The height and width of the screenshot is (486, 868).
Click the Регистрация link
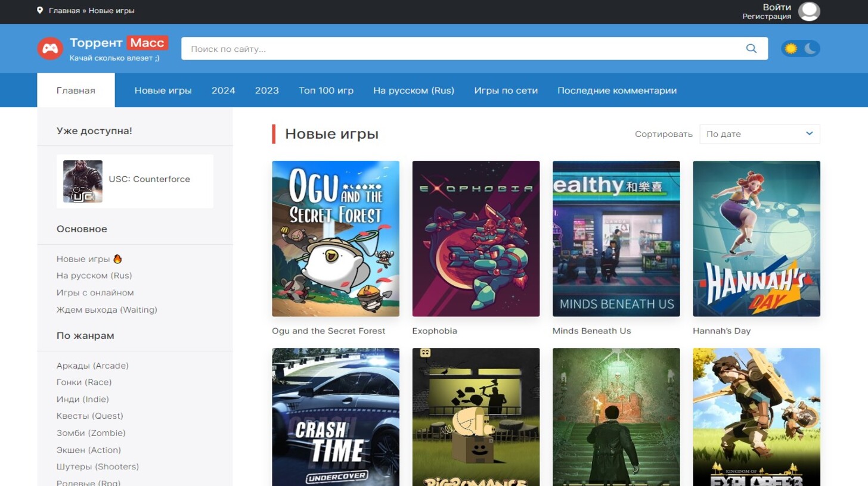pyautogui.click(x=767, y=17)
